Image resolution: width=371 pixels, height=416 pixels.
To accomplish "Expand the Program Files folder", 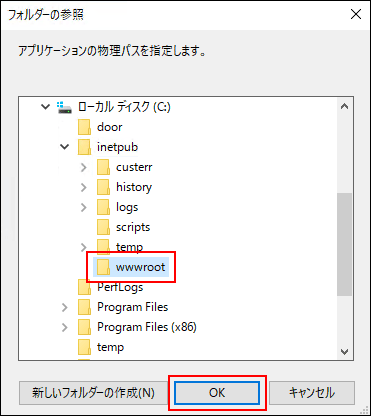I will pyautogui.click(x=65, y=307).
